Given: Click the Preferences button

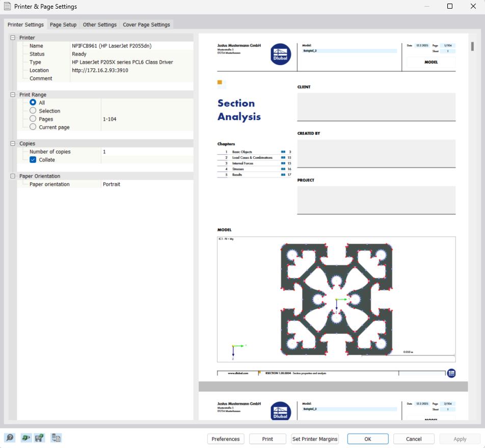Looking at the screenshot, I should [x=226, y=439].
